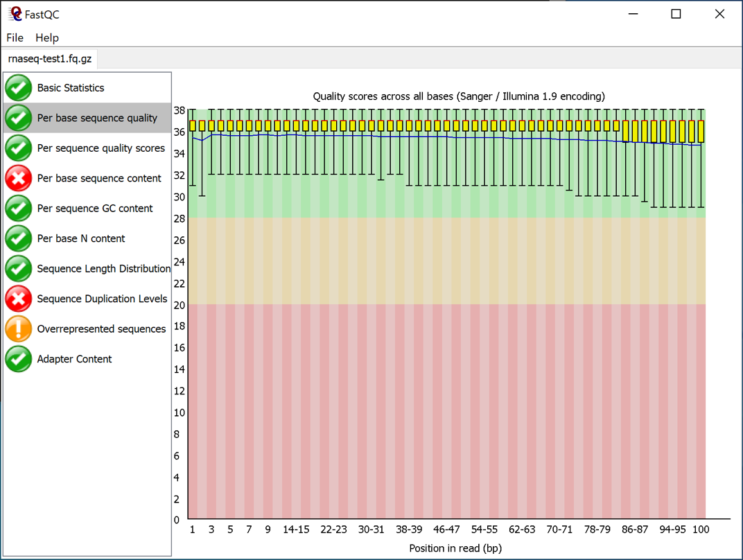
Task: Select the Per base sequence quality module
Action: click(97, 118)
